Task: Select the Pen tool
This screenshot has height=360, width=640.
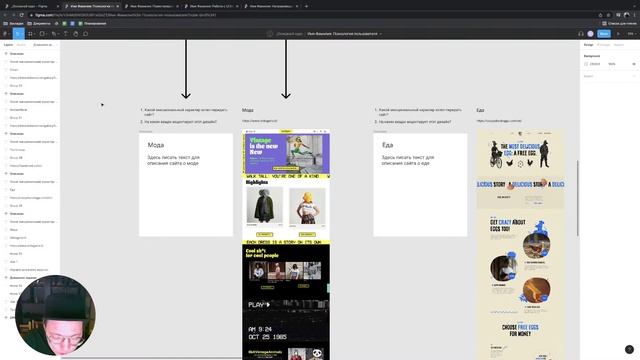Action: [54, 34]
